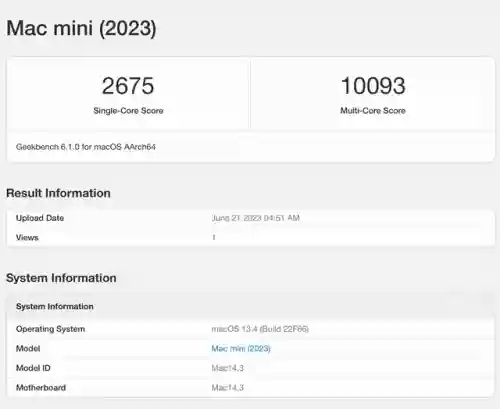This screenshot has width=500, height=409.
Task: Click the Single-Core Score label
Action: [x=128, y=111]
